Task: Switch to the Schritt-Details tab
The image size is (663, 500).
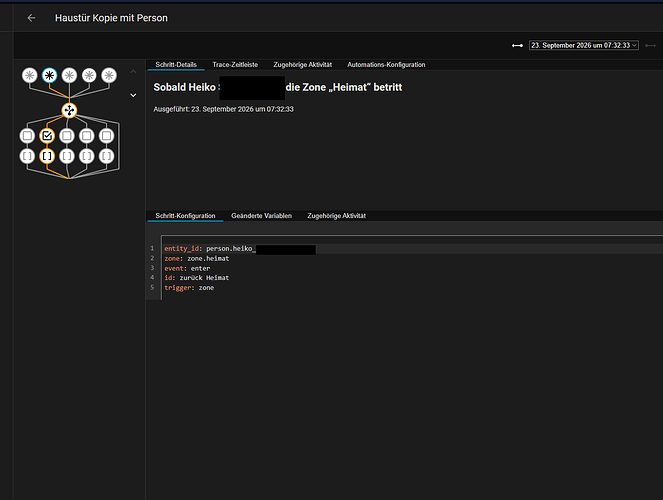Action: 176,65
